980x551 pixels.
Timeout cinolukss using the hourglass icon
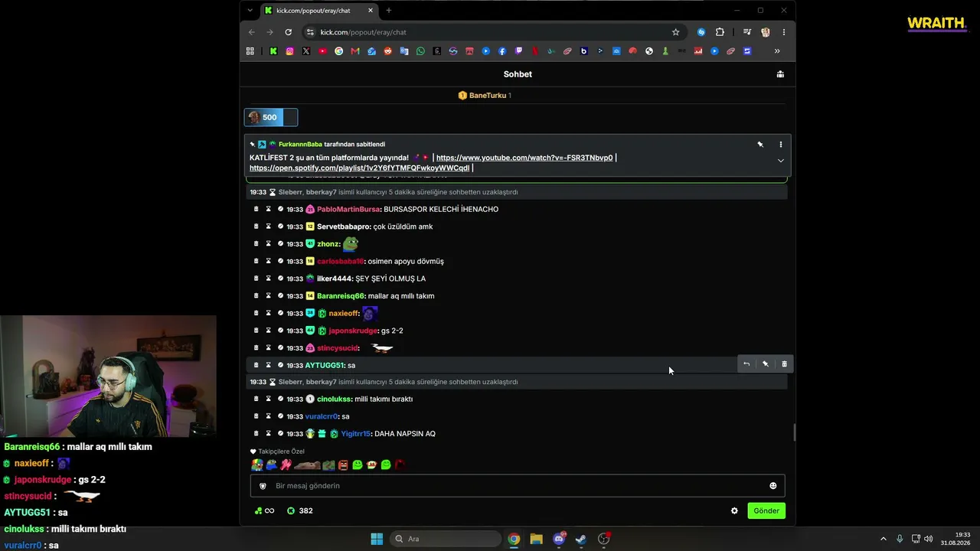268,399
